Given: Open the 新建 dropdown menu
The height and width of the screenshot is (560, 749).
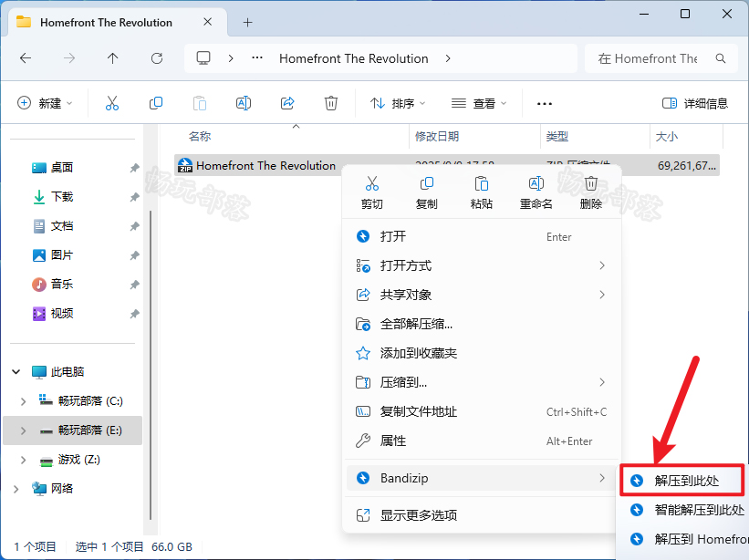Looking at the screenshot, I should click(x=45, y=103).
